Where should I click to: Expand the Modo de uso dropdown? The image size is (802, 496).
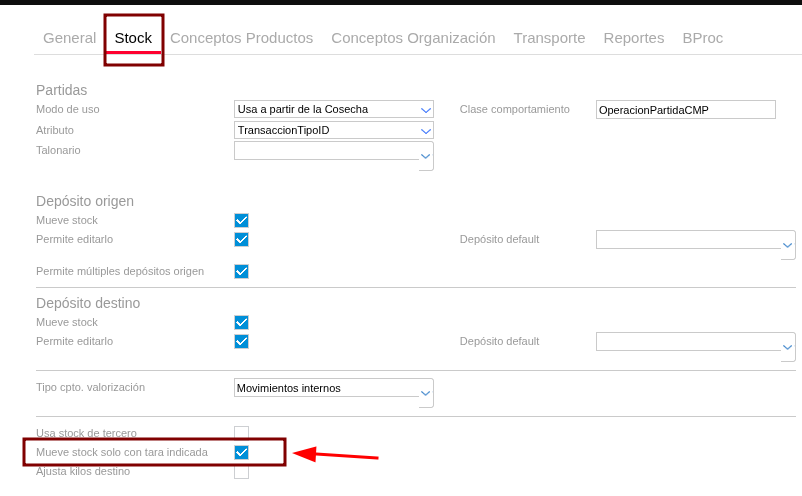tap(426, 109)
